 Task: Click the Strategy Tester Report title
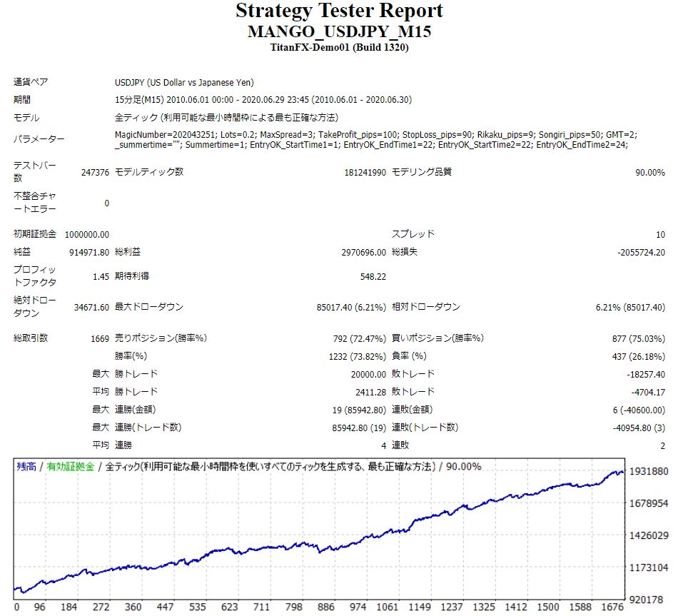[x=339, y=11]
